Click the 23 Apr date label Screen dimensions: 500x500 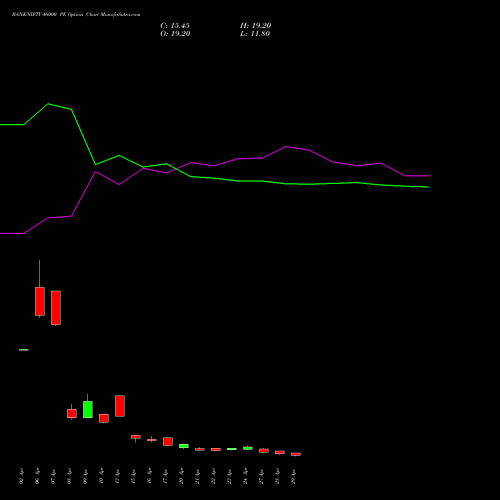[229, 477]
